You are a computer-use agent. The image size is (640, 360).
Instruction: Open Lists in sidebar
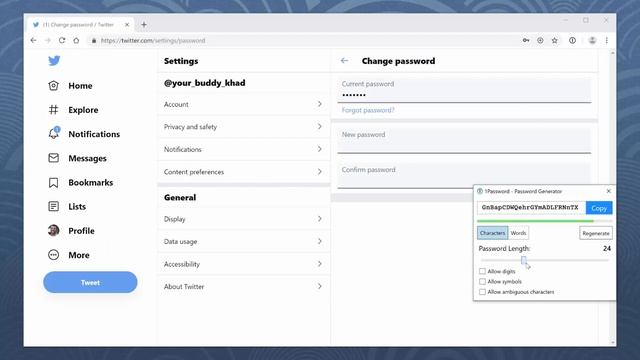coord(77,207)
